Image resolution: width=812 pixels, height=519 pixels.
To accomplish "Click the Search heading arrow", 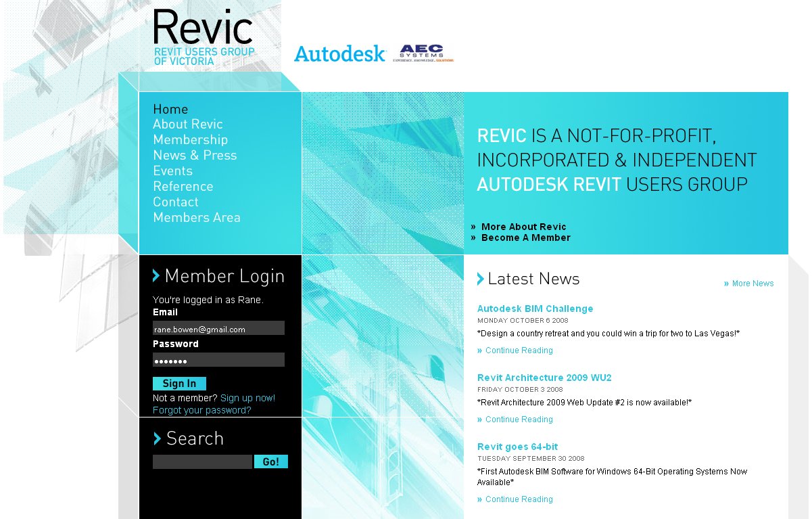I will click(157, 438).
